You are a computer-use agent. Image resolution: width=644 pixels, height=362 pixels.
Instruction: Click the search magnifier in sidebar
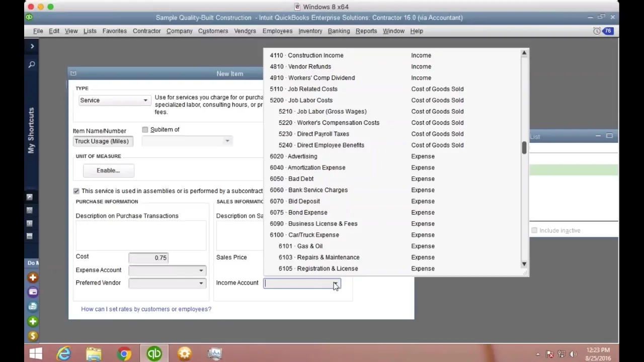coord(32,64)
